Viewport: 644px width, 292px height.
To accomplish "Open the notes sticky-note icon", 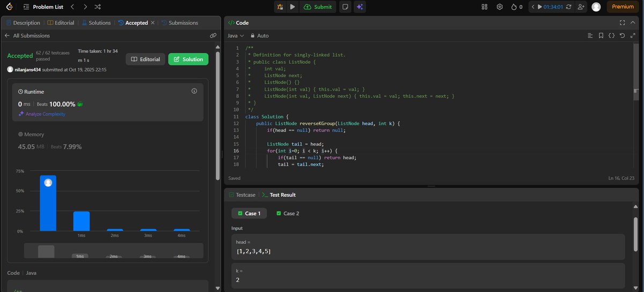I will click(346, 7).
